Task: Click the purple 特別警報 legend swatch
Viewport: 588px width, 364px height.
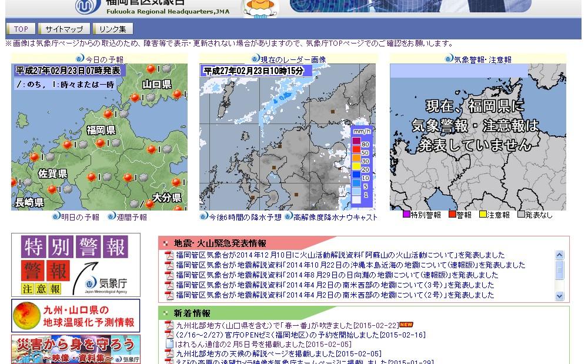Action: pos(406,215)
